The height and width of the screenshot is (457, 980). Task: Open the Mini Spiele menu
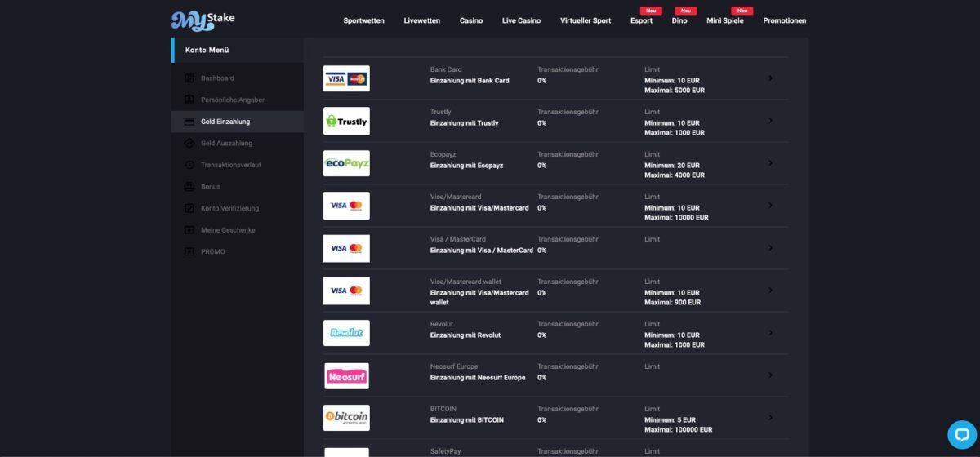[x=725, y=20]
